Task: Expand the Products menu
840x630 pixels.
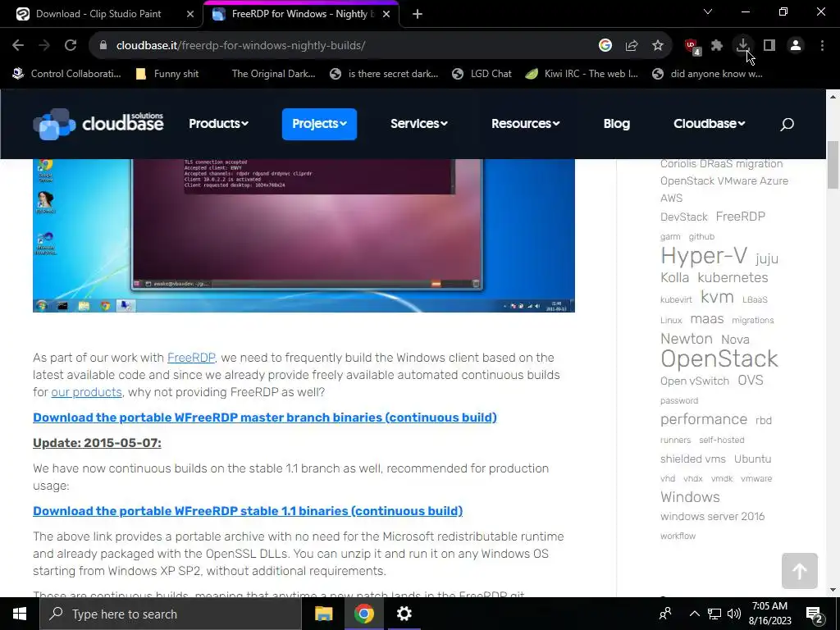Action: coord(218,124)
